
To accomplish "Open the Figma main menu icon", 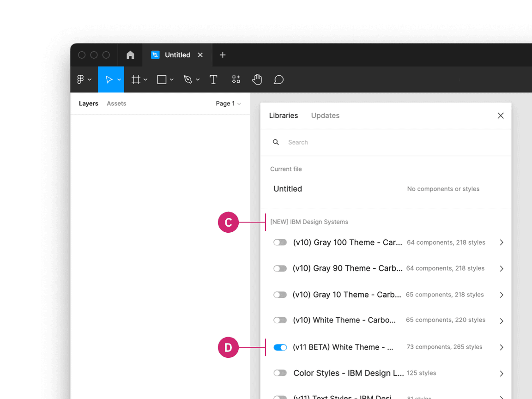I will (80, 79).
